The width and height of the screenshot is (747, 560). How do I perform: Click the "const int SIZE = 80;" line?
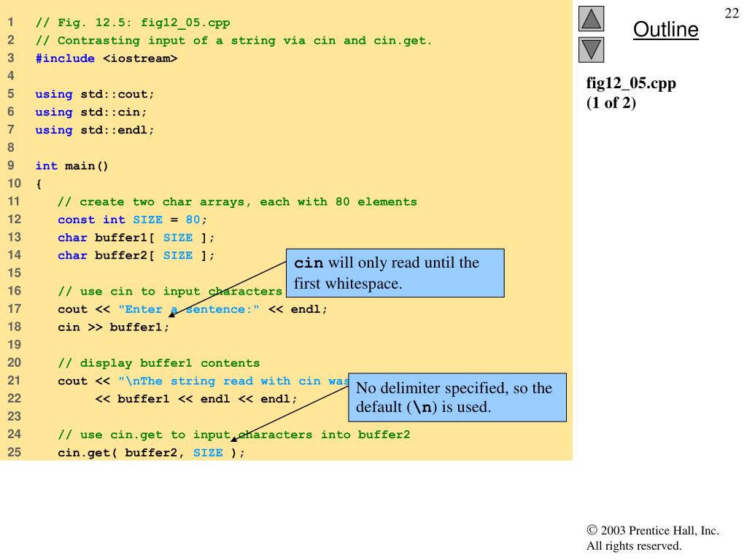click(133, 219)
